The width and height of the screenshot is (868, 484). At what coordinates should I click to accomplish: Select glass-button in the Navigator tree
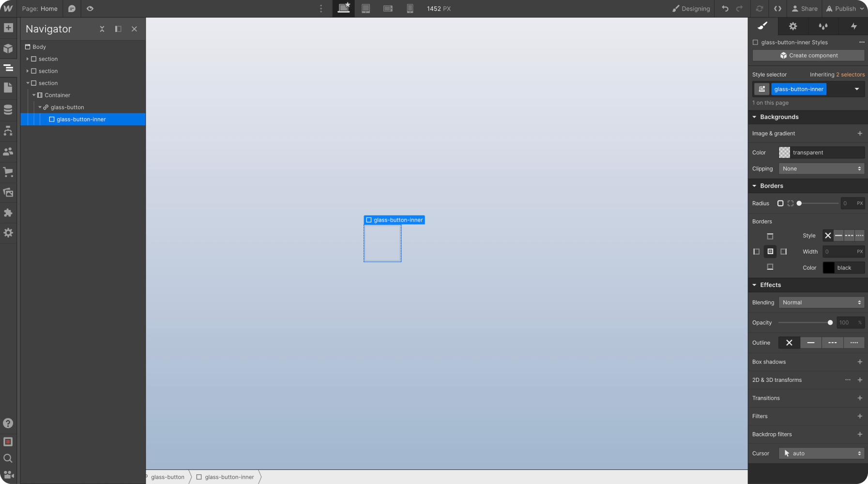(x=68, y=107)
